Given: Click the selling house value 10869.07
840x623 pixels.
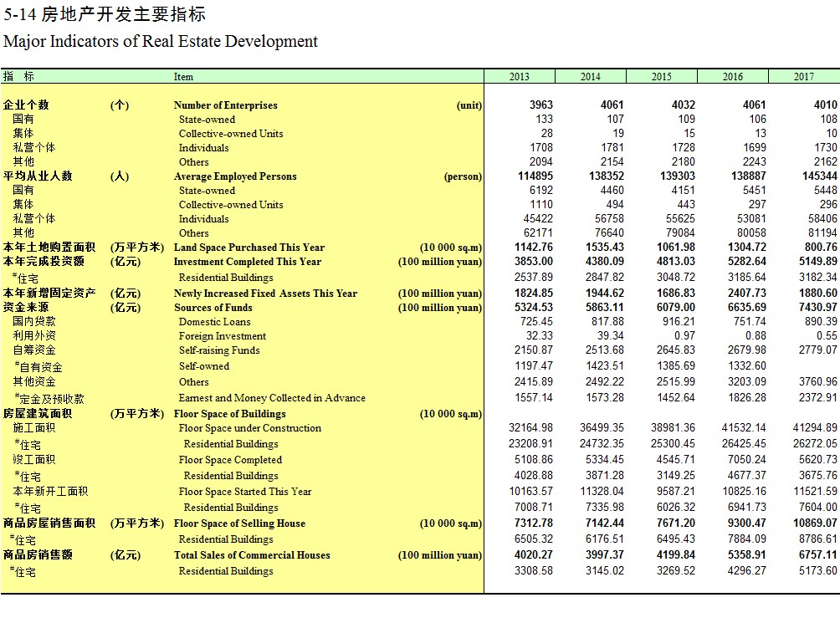Looking at the screenshot, I should click(x=816, y=523).
